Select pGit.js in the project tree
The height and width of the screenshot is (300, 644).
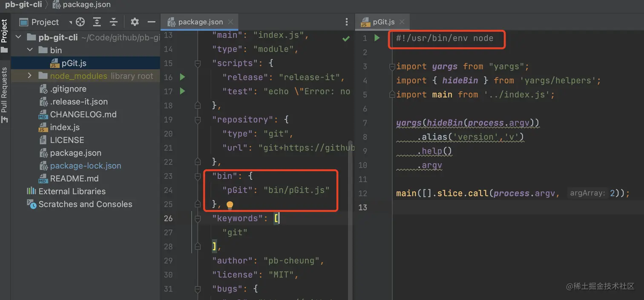pos(74,63)
